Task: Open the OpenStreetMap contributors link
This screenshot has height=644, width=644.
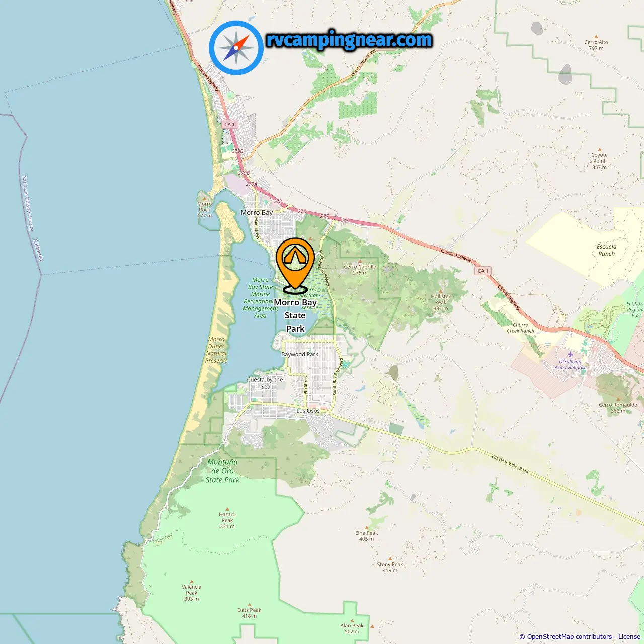Action: tap(569, 636)
